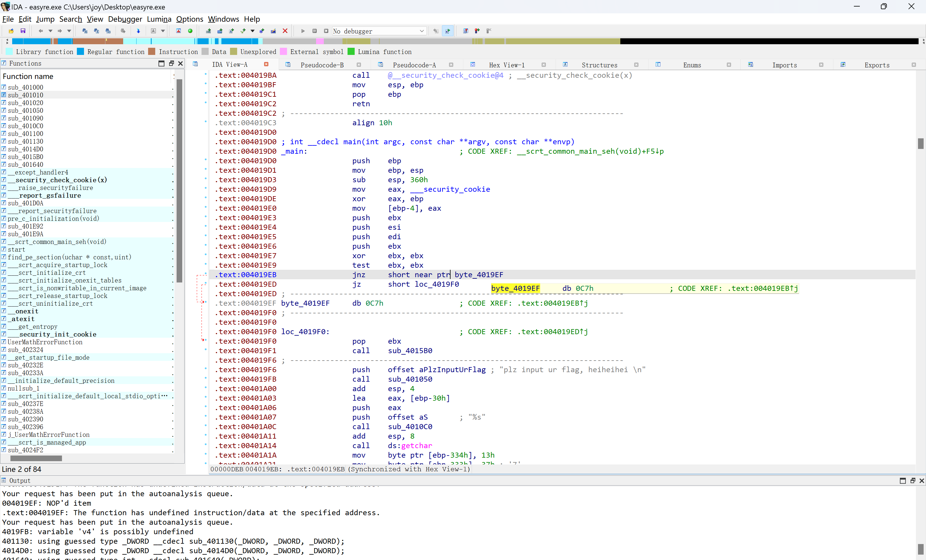This screenshot has width=926, height=560.
Task: Jump forward with the right arrow icon
Action: 59,31
